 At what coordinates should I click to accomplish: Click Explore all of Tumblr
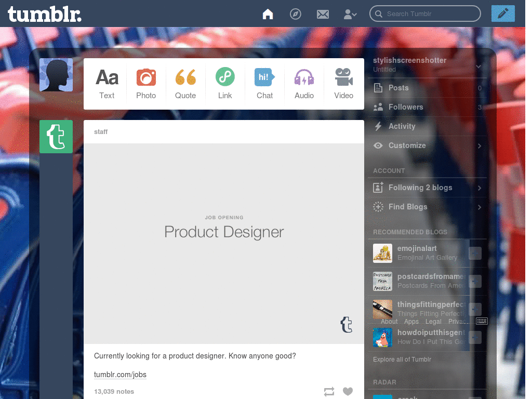402,360
